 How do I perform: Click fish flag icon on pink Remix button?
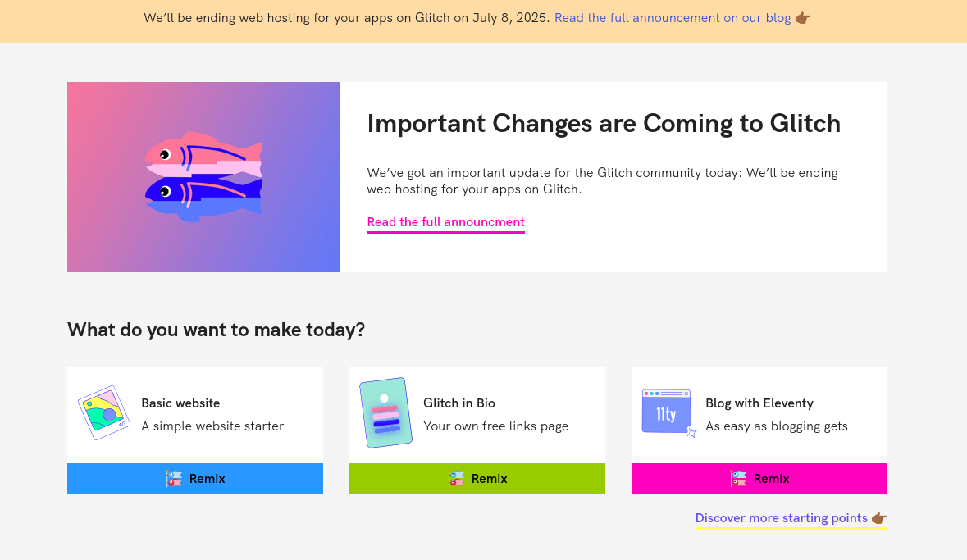[x=738, y=479]
